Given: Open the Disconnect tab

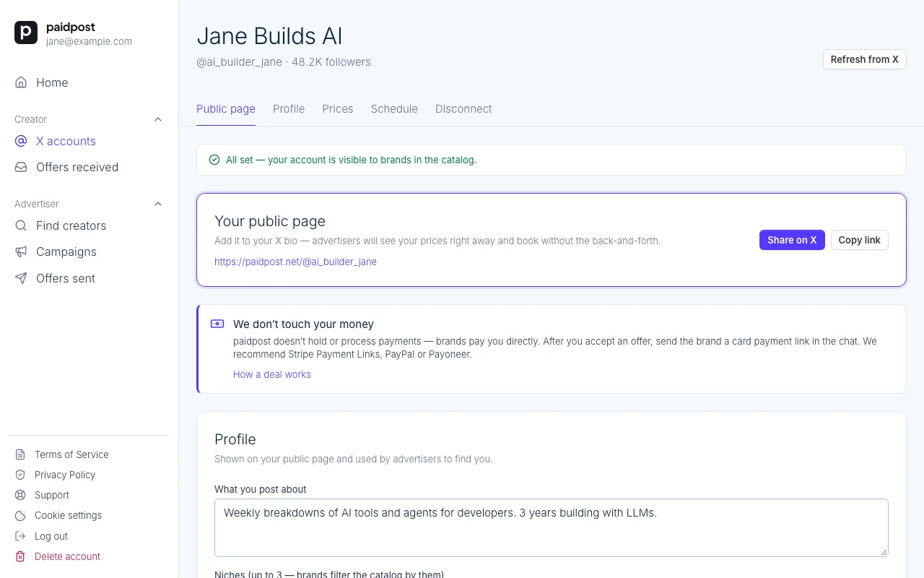Looking at the screenshot, I should point(463,109).
